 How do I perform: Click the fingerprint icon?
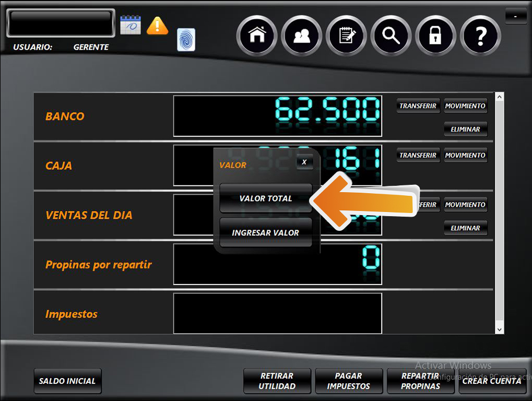pos(186,40)
